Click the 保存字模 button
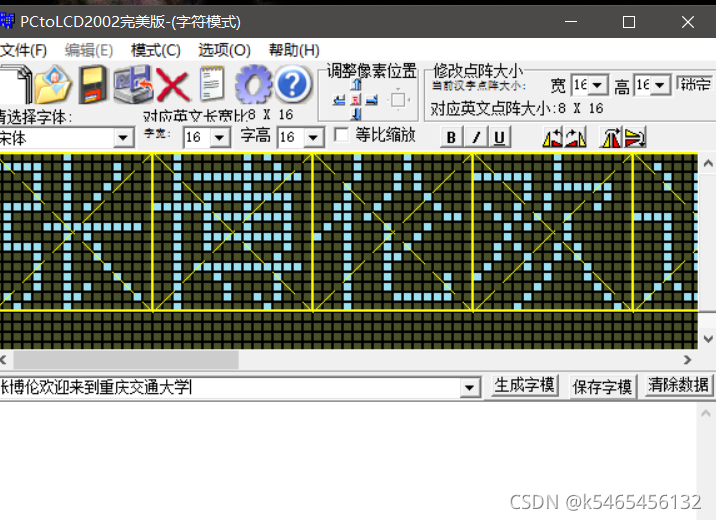Image resolution: width=716 pixels, height=520 pixels. click(x=602, y=387)
